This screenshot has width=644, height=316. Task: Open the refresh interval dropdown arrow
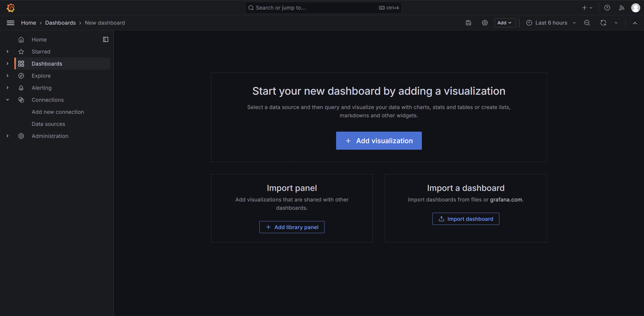point(616,23)
